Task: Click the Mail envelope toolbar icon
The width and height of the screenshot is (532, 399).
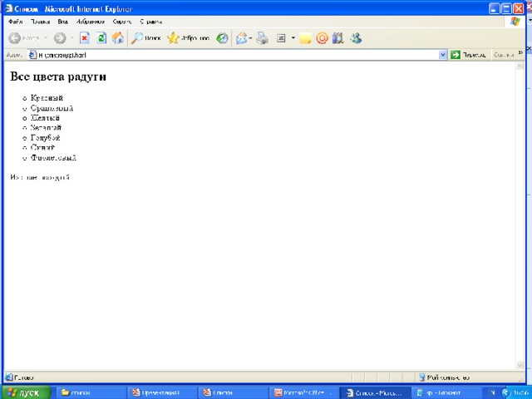Action: coord(241,38)
